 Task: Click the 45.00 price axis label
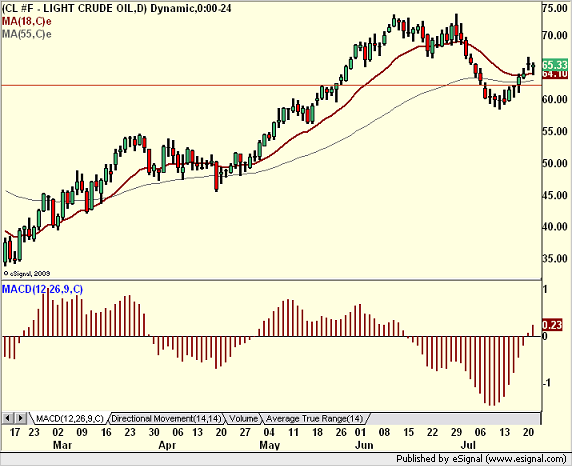[x=554, y=195]
